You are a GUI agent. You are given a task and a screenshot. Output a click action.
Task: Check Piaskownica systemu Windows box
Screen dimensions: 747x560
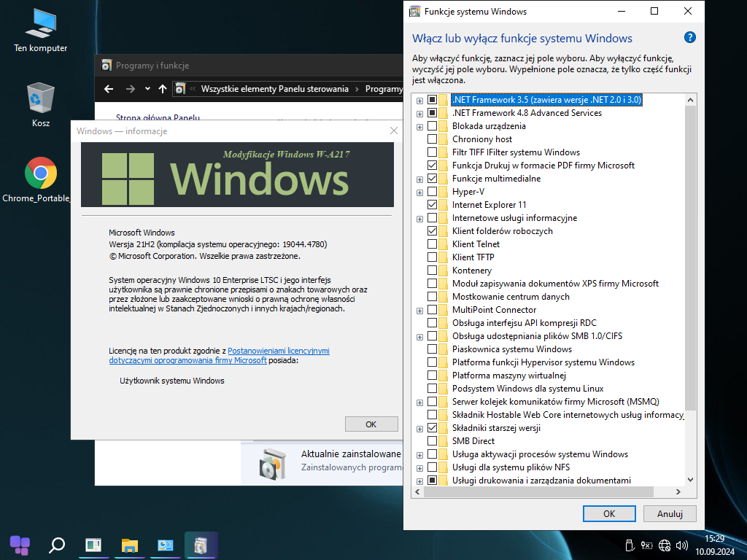tap(433, 349)
